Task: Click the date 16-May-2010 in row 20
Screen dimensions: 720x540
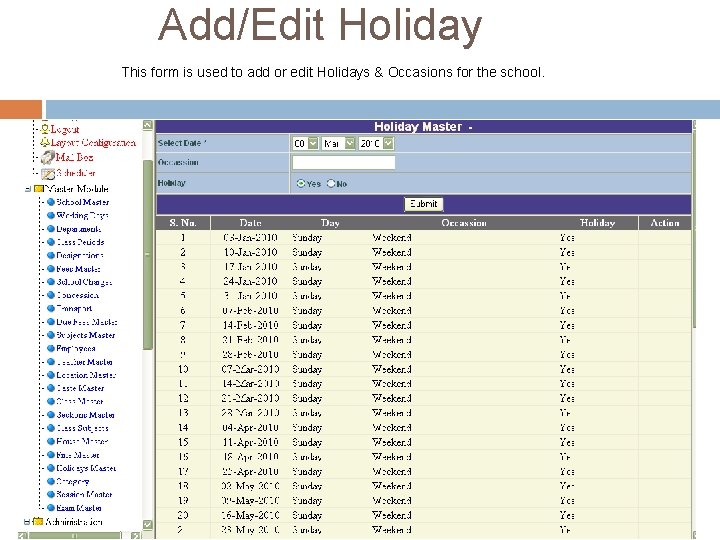Action: tap(250, 515)
